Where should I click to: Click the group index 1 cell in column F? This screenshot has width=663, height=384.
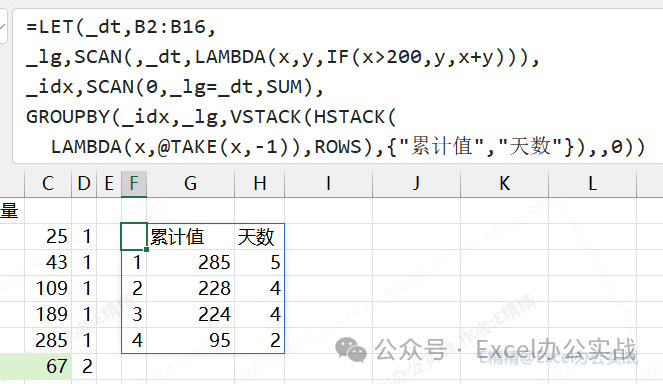[134, 263]
